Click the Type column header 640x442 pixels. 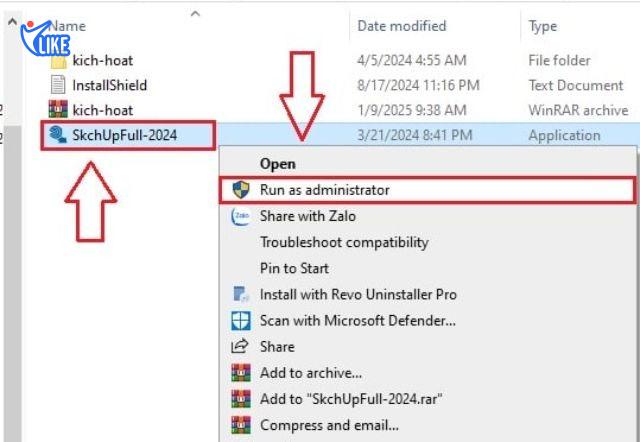point(543,26)
